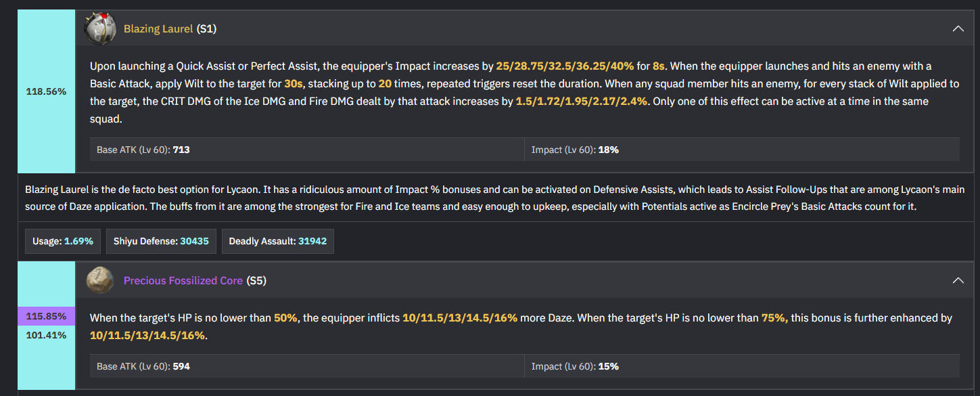Click the purple 115.85% rating label
980x396 pixels.
pos(46,316)
